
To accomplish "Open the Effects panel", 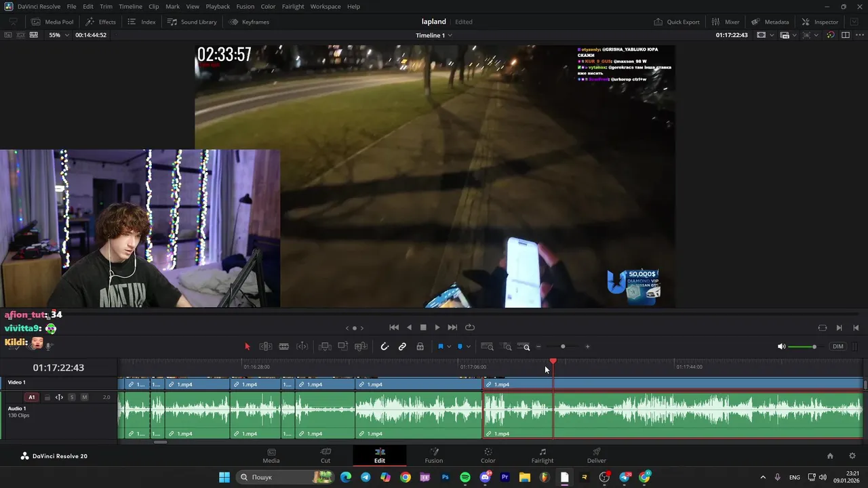I will point(100,22).
